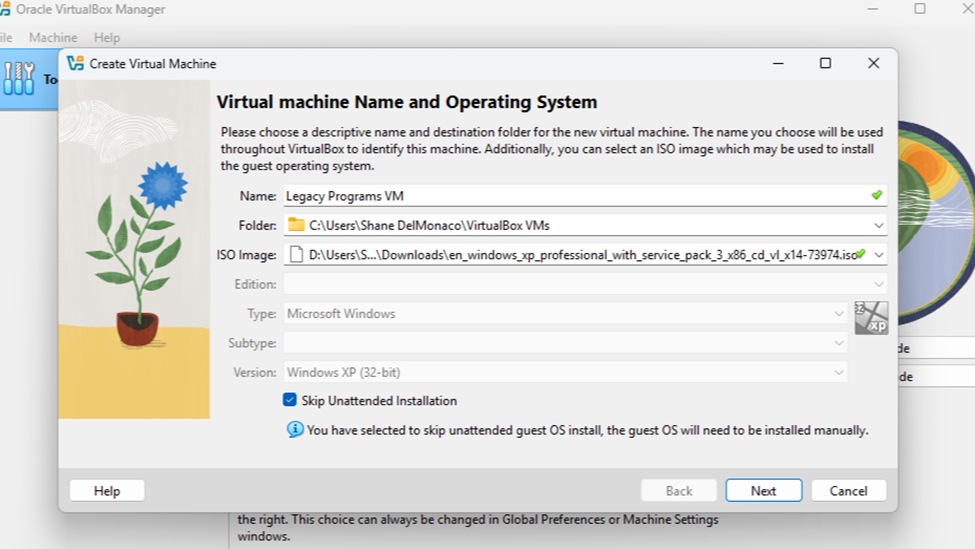
Task: Click the file icon in ISO Image field
Action: tap(296, 255)
